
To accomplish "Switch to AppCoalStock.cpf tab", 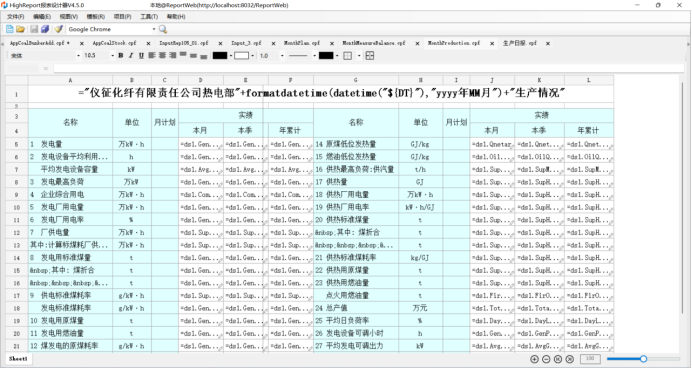I will [114, 43].
